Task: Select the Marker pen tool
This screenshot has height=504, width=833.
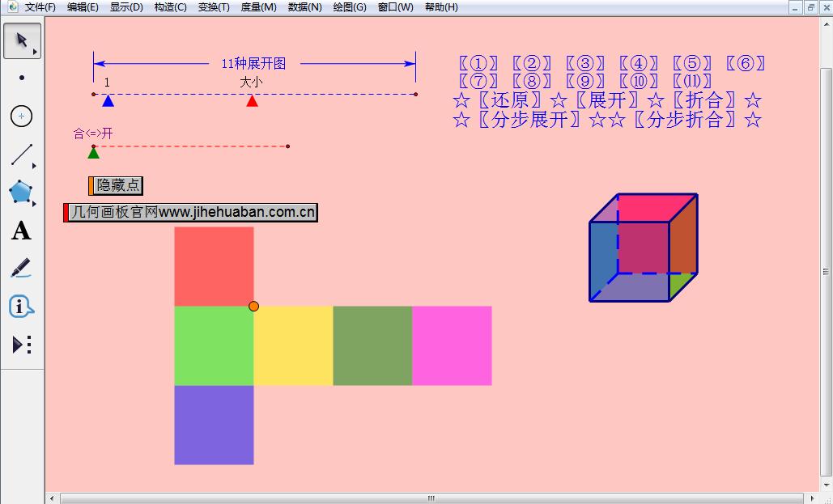Action: pyautogui.click(x=21, y=269)
